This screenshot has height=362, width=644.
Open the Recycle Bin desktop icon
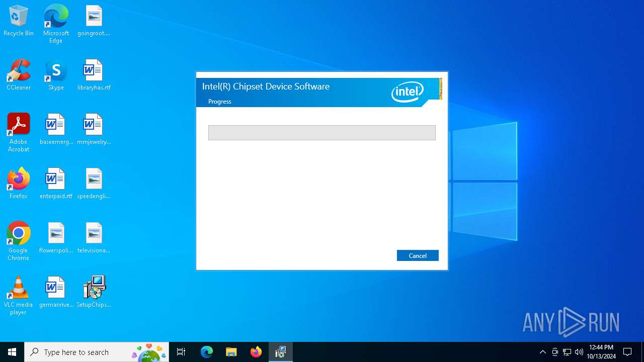(x=19, y=21)
